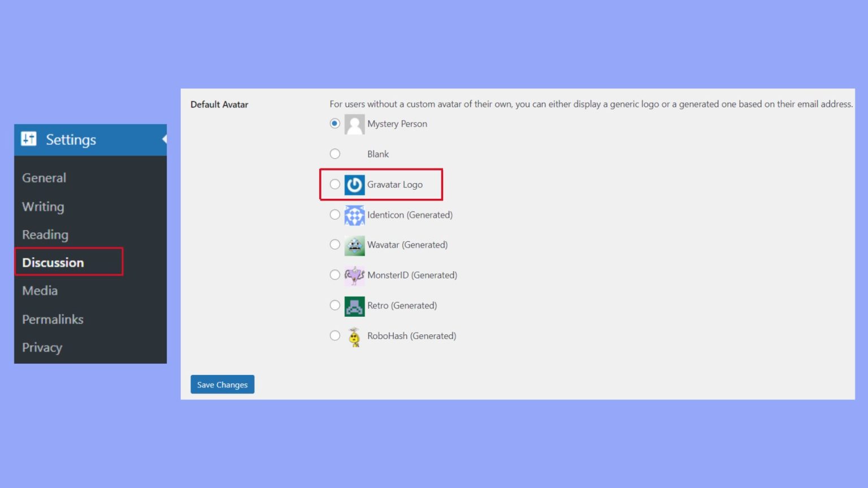Click the RoboHash robot avatar icon
Viewport: 868px width, 488px height.
tap(354, 335)
